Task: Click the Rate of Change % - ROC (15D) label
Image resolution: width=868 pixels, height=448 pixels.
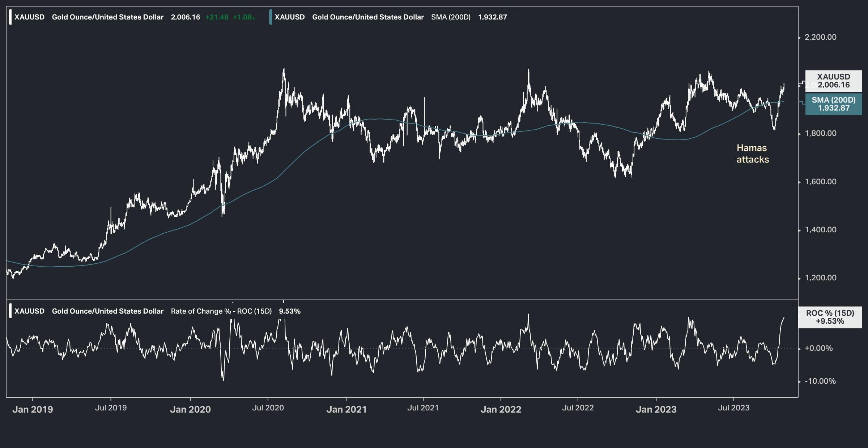Action: coord(221,311)
